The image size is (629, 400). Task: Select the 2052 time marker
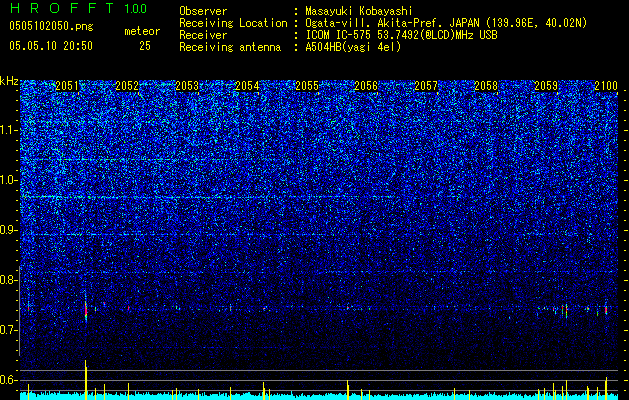pyautogui.click(x=127, y=86)
